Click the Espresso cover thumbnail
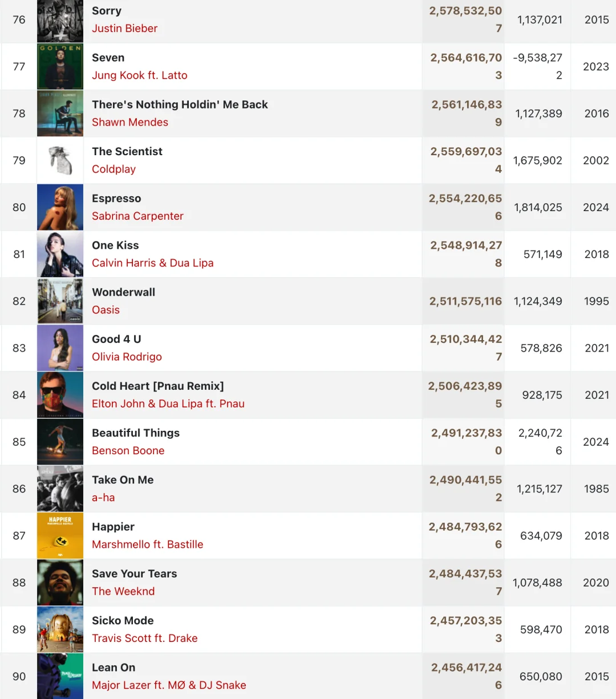Image resolution: width=616 pixels, height=699 pixels. (x=60, y=207)
